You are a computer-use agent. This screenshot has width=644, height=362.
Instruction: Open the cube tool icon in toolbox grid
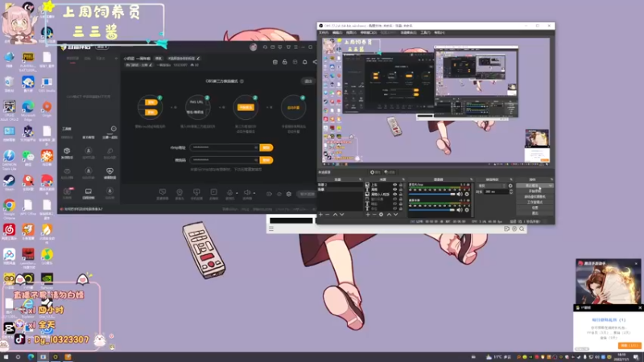(x=67, y=151)
